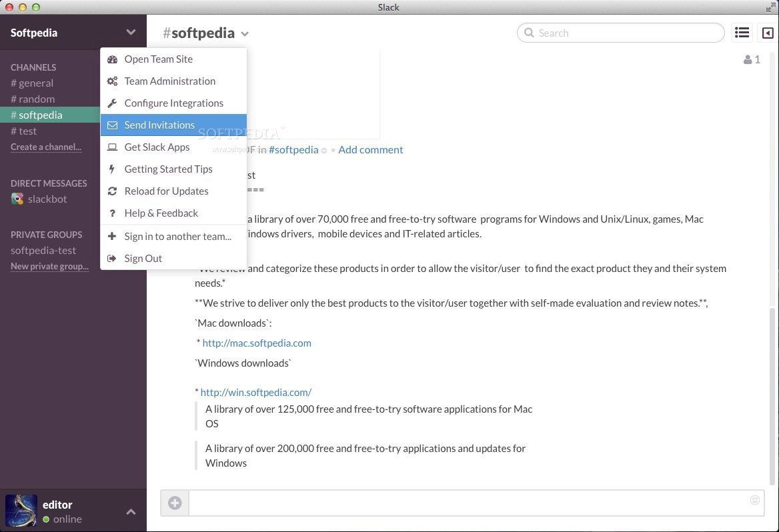This screenshot has width=779, height=532.
Task: Choose Open Team Site from menu
Action: [173, 59]
